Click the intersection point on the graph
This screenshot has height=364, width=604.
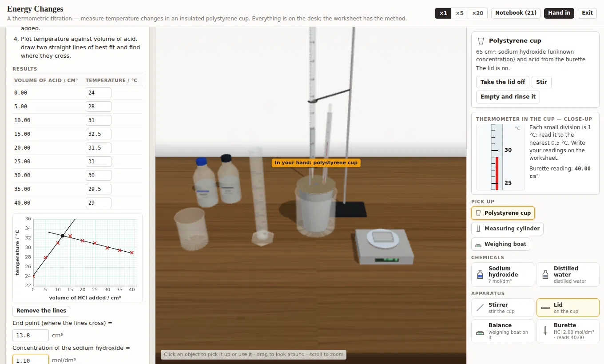63,236
